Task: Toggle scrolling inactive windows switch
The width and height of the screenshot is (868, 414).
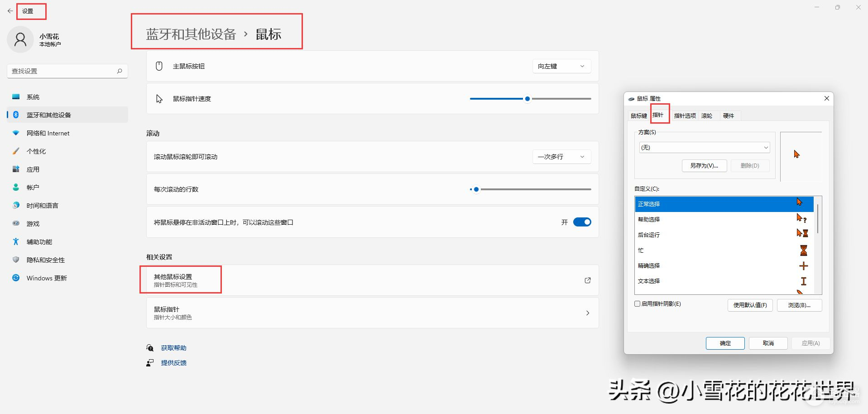Action: coord(582,222)
